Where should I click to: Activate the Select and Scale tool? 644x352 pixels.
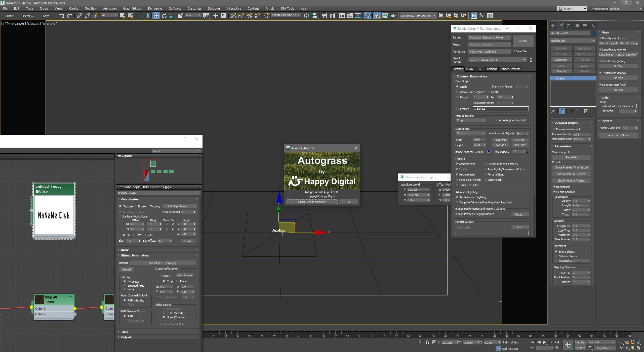pyautogui.click(x=172, y=16)
